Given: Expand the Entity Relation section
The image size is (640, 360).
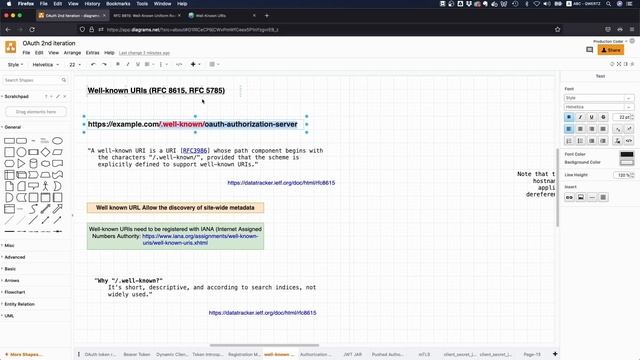Looking at the screenshot, I should 19,304.
